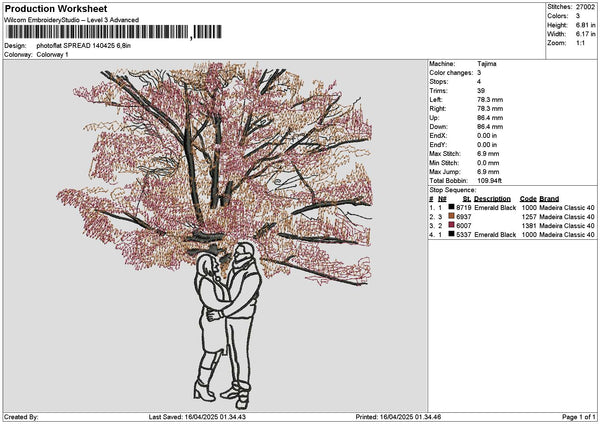The image size is (600, 424).
Task: Click the 'EndY:' label
Action: click(x=438, y=145)
